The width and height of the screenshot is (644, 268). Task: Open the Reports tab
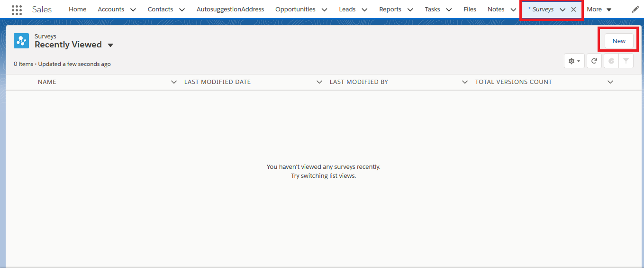390,9
